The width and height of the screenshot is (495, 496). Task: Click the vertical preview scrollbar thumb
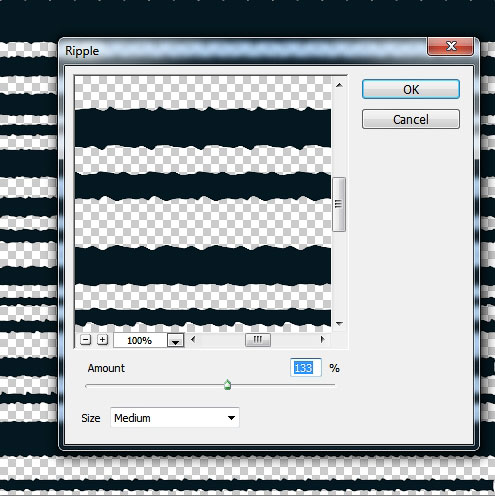[339, 204]
